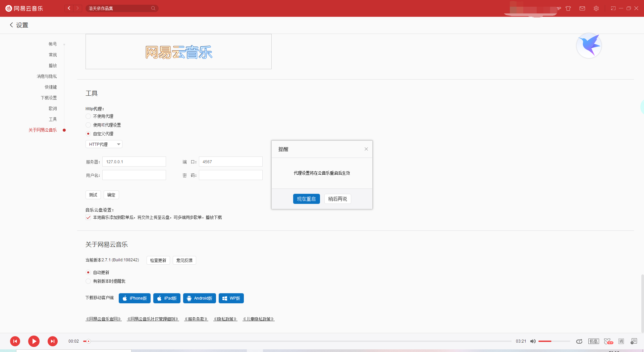Download the Android版 client
The height and width of the screenshot is (352, 644).
pyautogui.click(x=200, y=298)
